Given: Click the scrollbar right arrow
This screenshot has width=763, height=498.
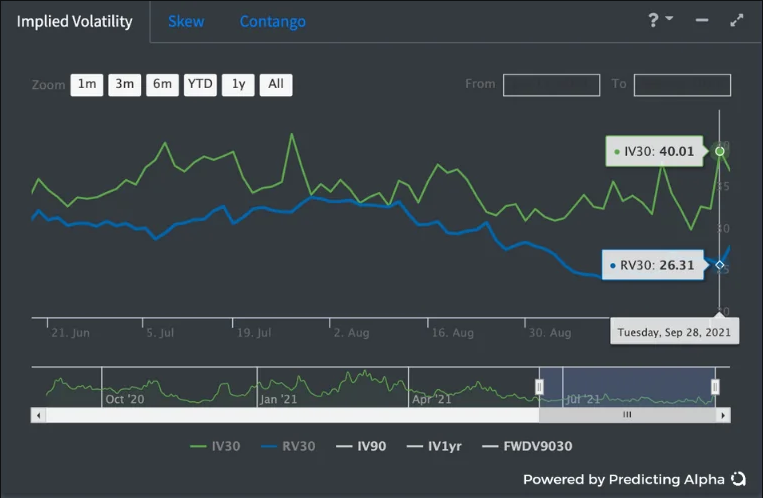Looking at the screenshot, I should coord(723,415).
